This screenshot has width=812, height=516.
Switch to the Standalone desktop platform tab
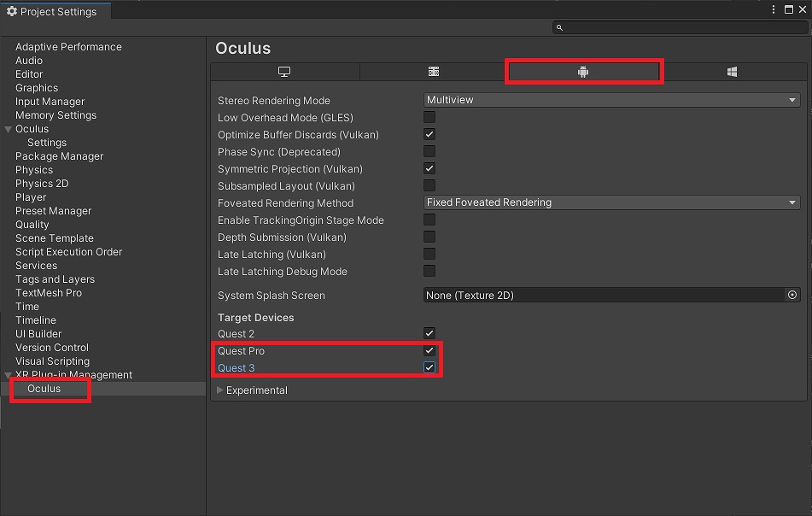pos(284,72)
